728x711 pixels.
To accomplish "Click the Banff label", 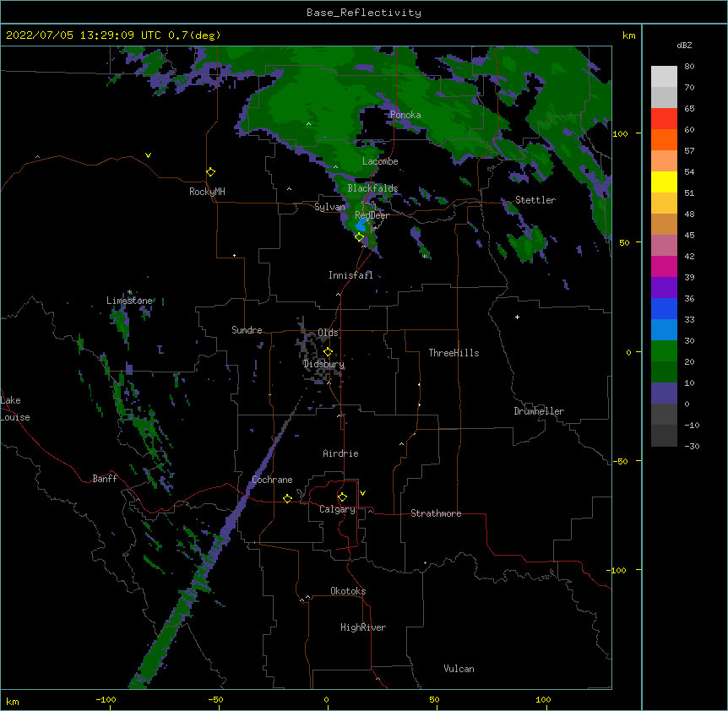I will [105, 479].
